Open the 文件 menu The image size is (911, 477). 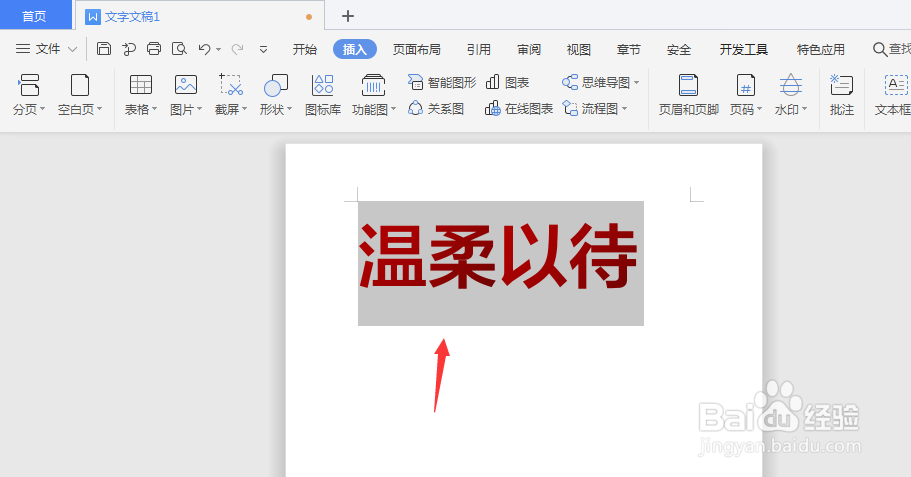tap(46, 49)
